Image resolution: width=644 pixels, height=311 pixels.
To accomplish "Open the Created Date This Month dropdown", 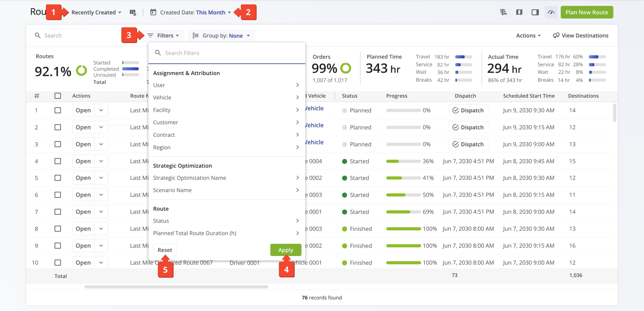I will point(196,13).
